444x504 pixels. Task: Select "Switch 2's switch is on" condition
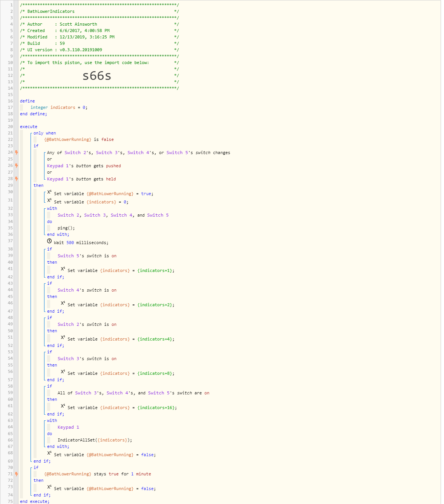click(87, 324)
